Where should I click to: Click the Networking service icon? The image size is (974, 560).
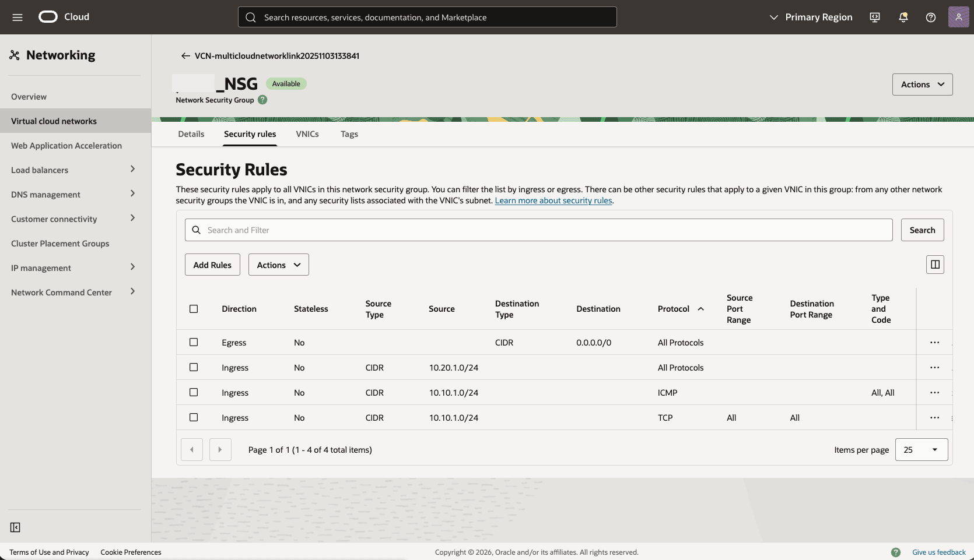pos(15,55)
